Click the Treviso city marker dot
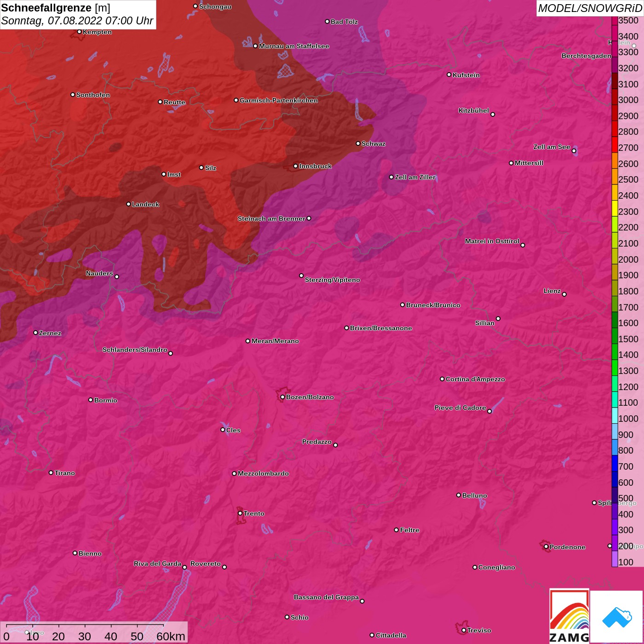The width and height of the screenshot is (644, 644). 464,630
